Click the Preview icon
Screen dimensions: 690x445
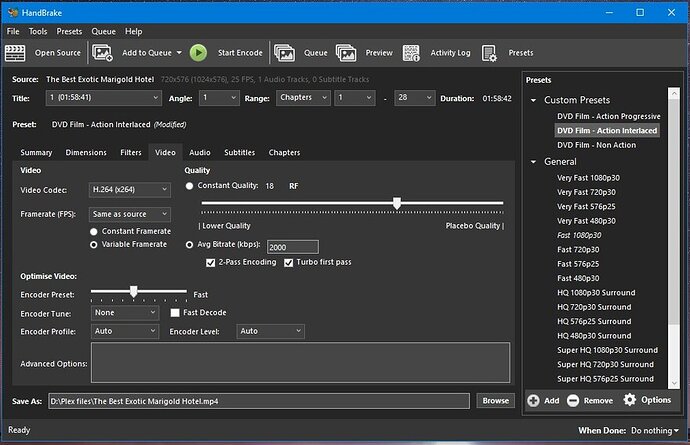point(347,53)
